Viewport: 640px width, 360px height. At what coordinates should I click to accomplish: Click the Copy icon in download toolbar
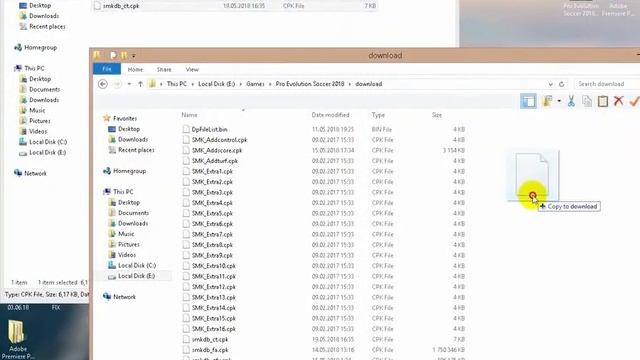click(587, 101)
